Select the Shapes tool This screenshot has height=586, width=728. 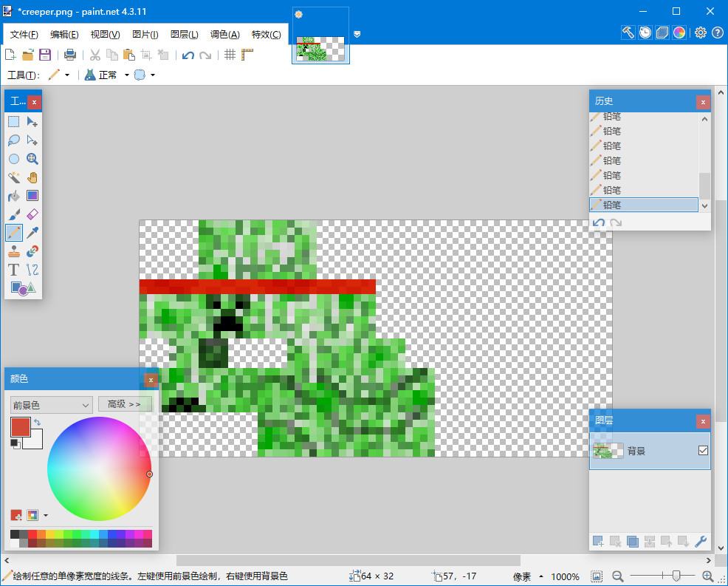tap(23, 289)
